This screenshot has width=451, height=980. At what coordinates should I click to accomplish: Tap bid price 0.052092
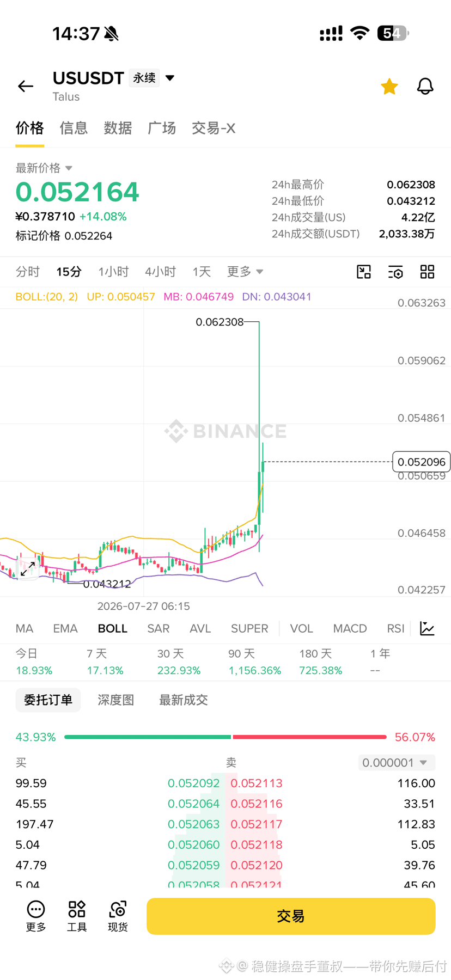pyautogui.click(x=194, y=783)
